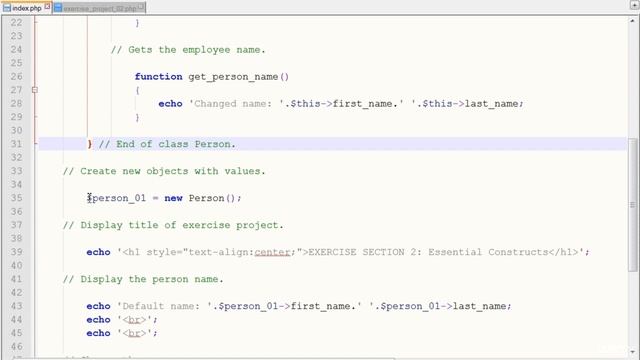Collapse the get_person_name function fold marker
This screenshot has height=360, width=640.
[x=35, y=90]
